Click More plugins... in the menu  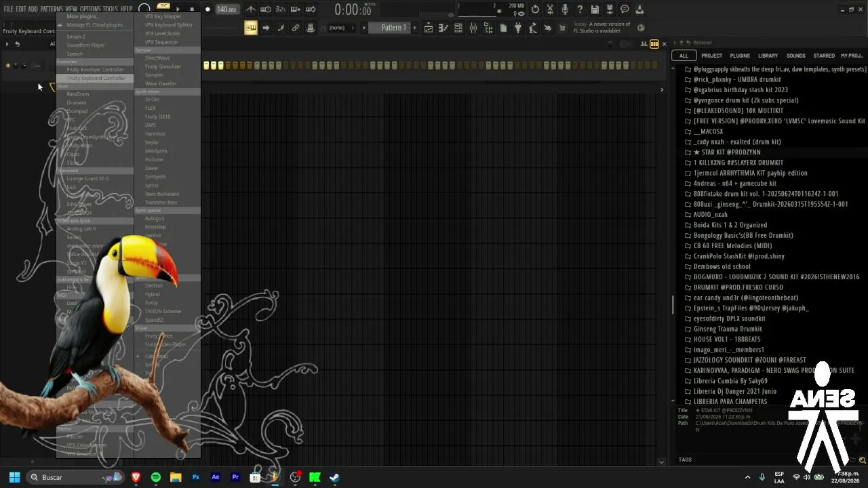pos(81,16)
